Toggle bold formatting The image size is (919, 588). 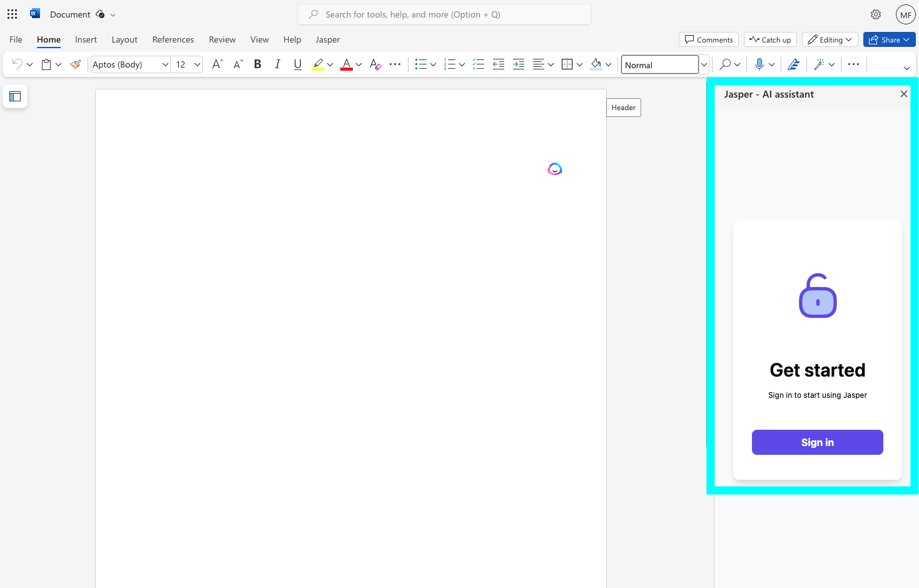(257, 64)
